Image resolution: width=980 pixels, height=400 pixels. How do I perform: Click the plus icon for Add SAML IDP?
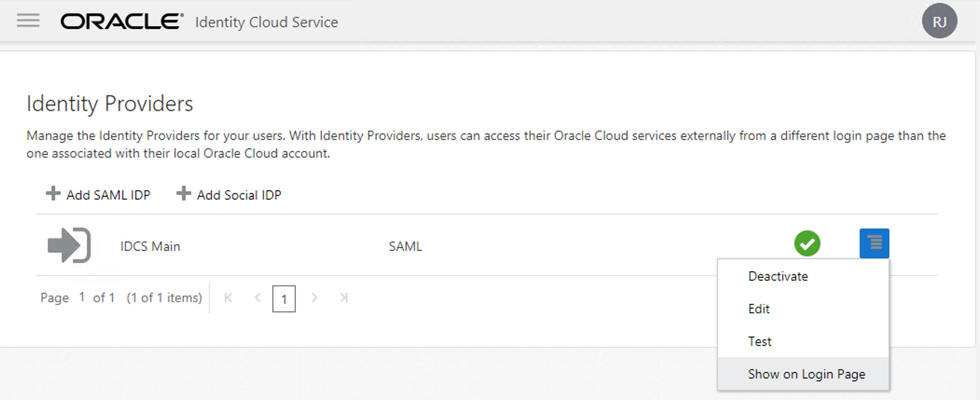tap(53, 193)
